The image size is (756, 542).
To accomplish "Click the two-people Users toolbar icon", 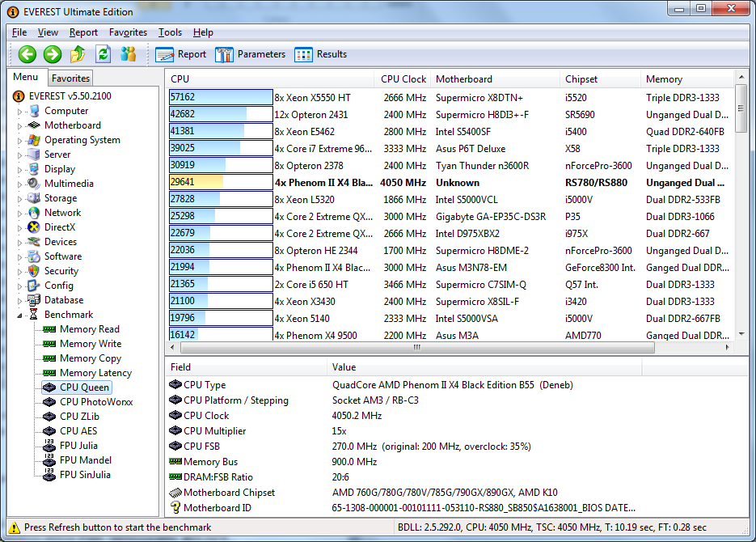I will click(128, 54).
